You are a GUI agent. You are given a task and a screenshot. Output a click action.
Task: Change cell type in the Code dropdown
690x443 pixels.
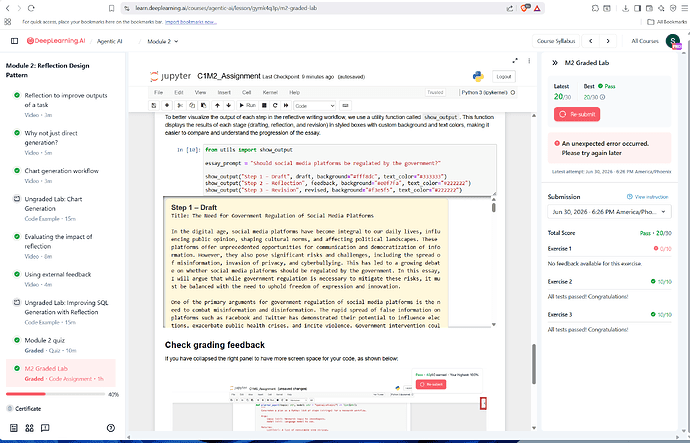[315, 106]
